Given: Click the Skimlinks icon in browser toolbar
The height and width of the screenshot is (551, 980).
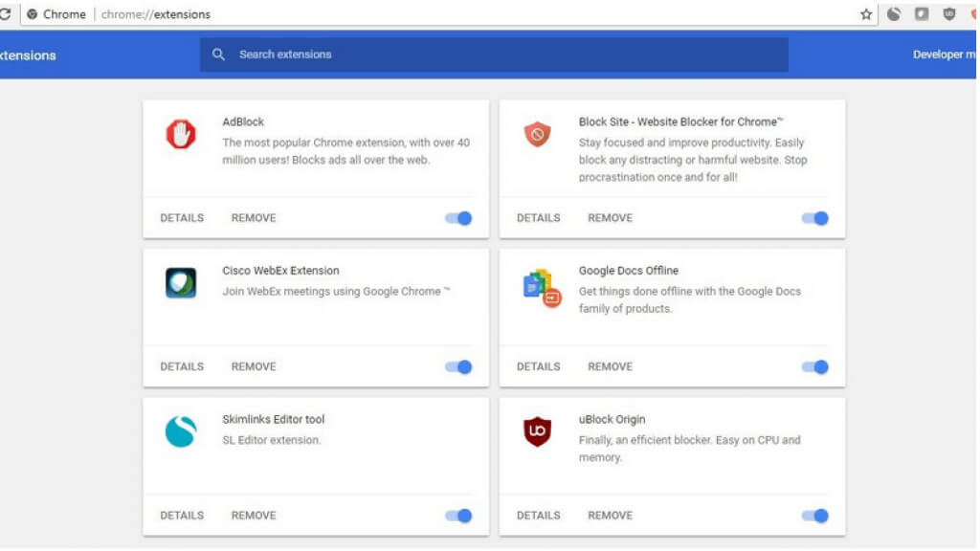Looking at the screenshot, I should coord(894,14).
